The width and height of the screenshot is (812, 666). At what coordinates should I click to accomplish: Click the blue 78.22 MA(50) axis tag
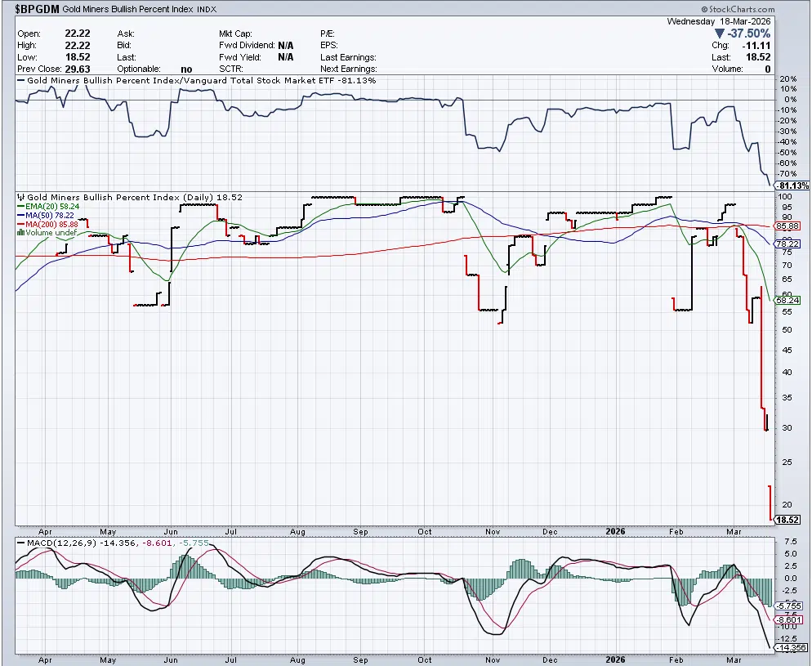pyautogui.click(x=787, y=244)
